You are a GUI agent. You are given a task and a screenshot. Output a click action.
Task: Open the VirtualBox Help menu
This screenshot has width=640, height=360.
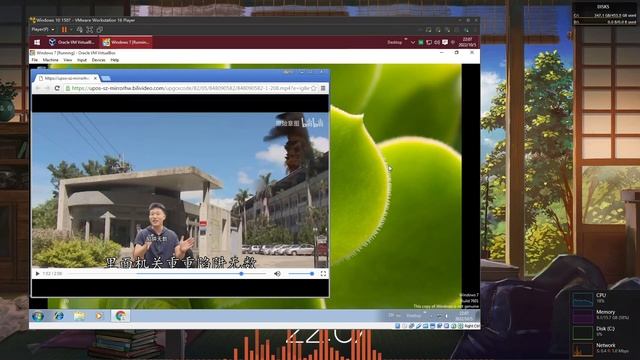115,60
